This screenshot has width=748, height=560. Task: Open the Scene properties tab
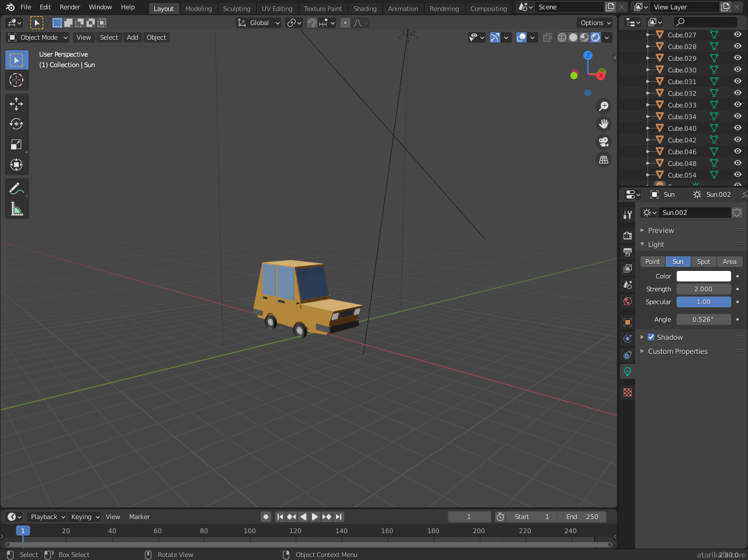click(628, 285)
